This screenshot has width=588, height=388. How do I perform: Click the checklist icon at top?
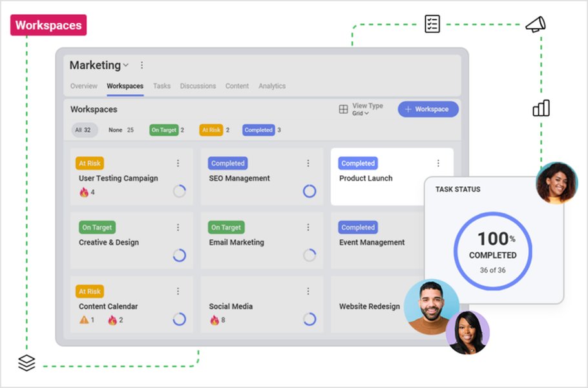coord(432,24)
